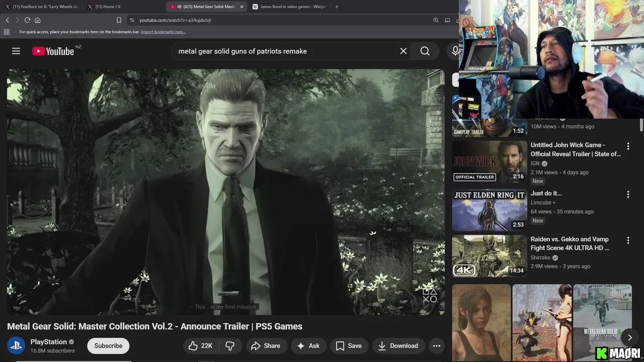Reload the page with refresh icon
The width and height of the screenshot is (644, 362).
(x=27, y=20)
